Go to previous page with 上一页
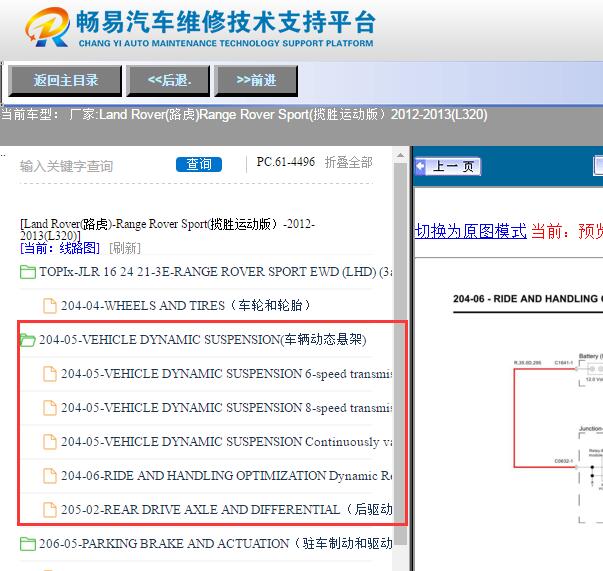603x571 pixels. coord(448,166)
